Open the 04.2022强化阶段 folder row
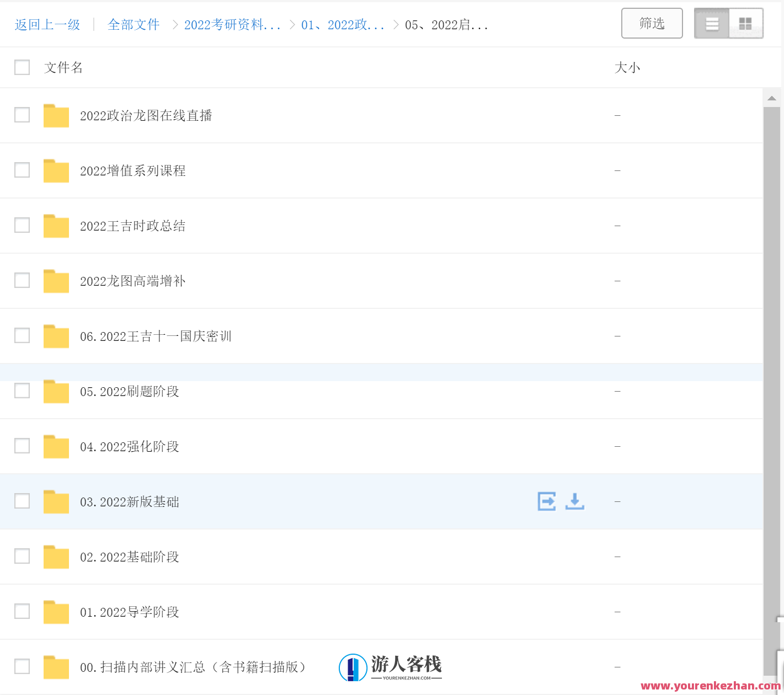Image resolution: width=784 pixels, height=695 pixels. (x=129, y=446)
